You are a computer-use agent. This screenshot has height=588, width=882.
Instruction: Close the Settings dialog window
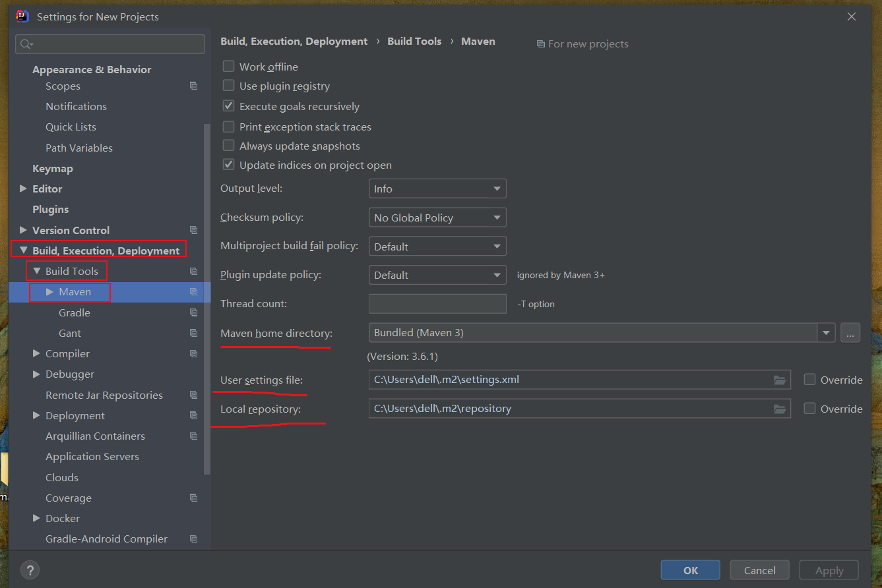tap(852, 16)
